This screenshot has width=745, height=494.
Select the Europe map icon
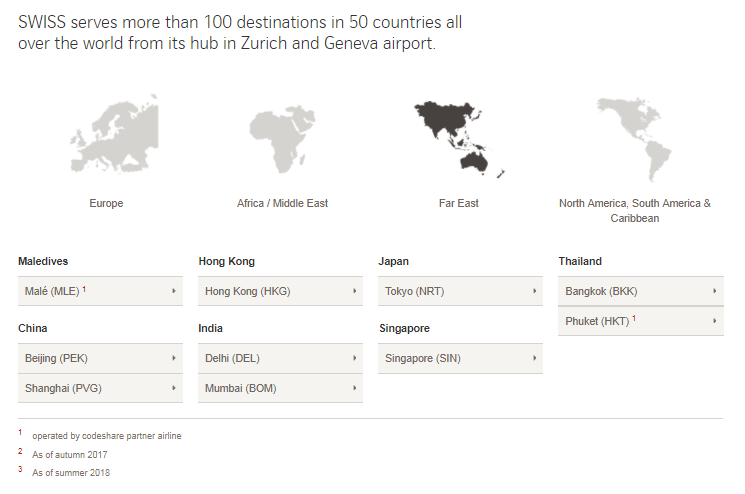coord(114,133)
